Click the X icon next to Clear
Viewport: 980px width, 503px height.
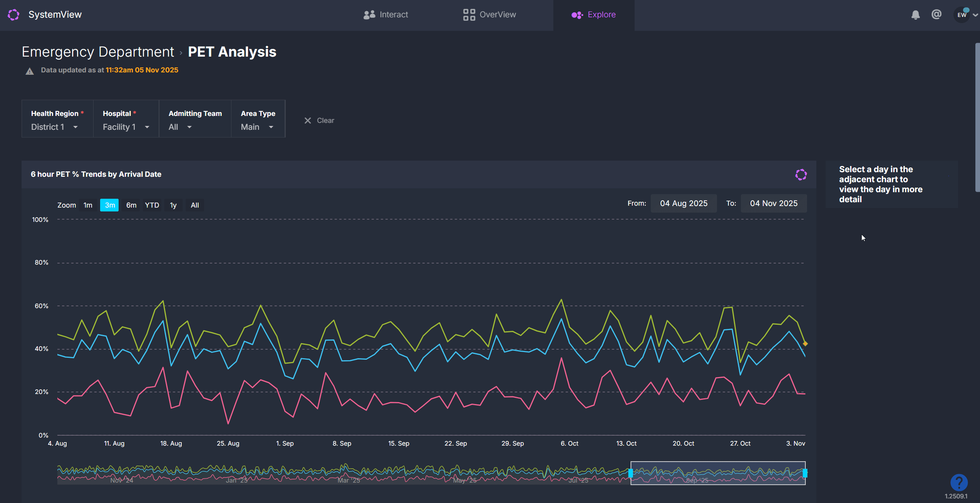coord(308,121)
